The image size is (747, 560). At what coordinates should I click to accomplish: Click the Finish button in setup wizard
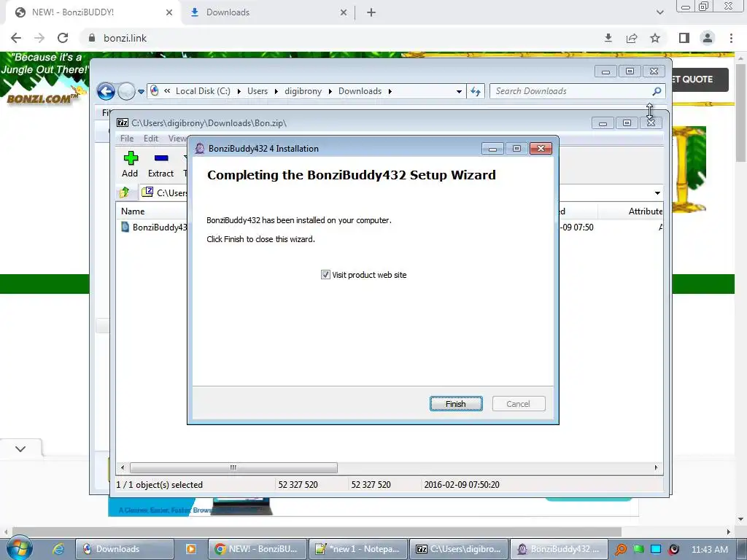pyautogui.click(x=456, y=404)
